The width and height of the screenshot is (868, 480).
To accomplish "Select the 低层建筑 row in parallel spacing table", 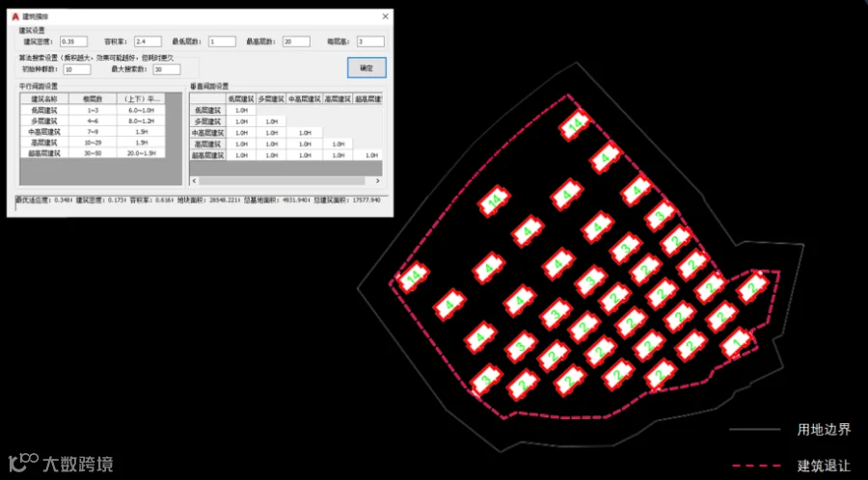I will [93, 110].
